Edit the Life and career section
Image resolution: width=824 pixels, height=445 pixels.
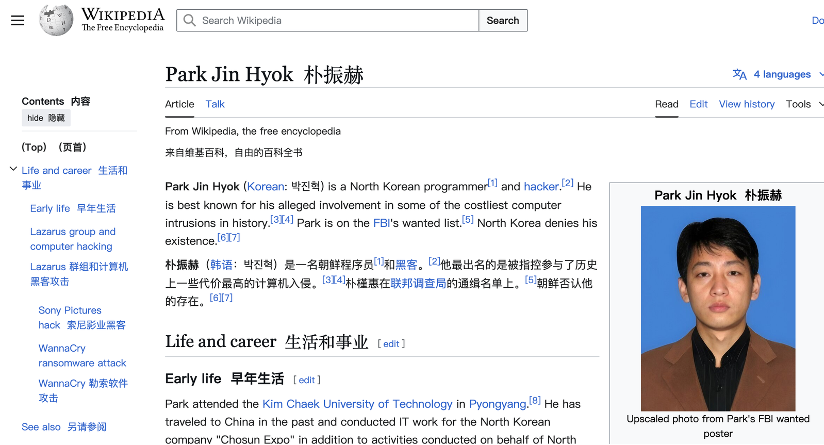click(x=391, y=344)
